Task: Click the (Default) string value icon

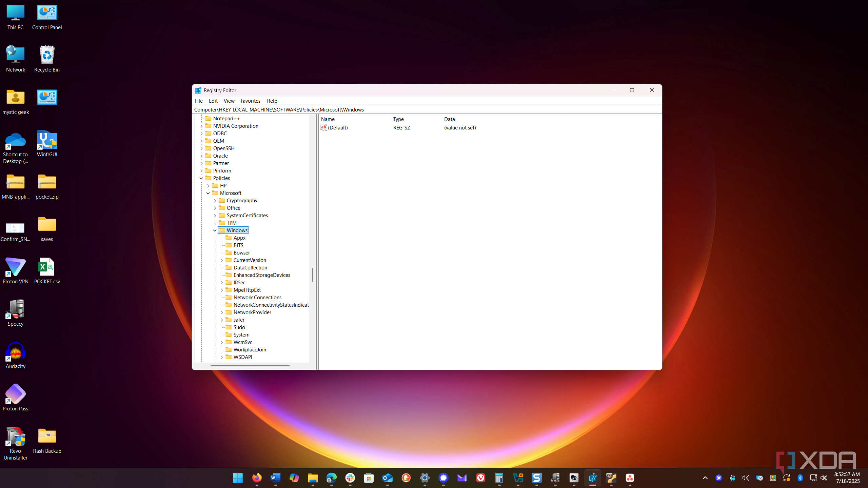Action: click(324, 127)
